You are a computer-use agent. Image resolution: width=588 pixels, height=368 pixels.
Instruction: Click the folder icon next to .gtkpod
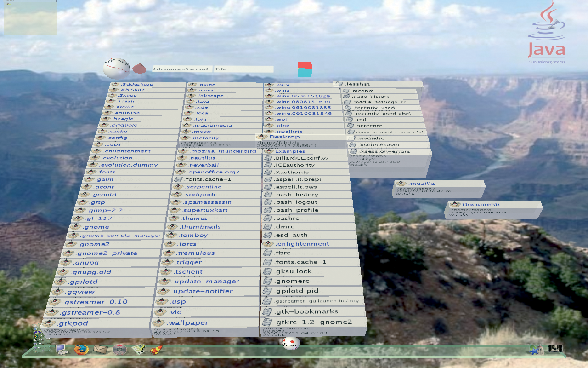49,324
